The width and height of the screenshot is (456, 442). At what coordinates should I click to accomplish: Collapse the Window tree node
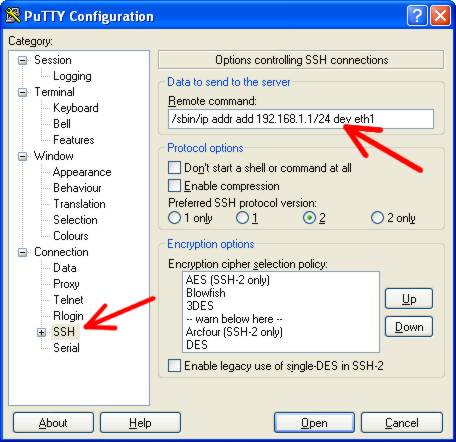pos(23,156)
